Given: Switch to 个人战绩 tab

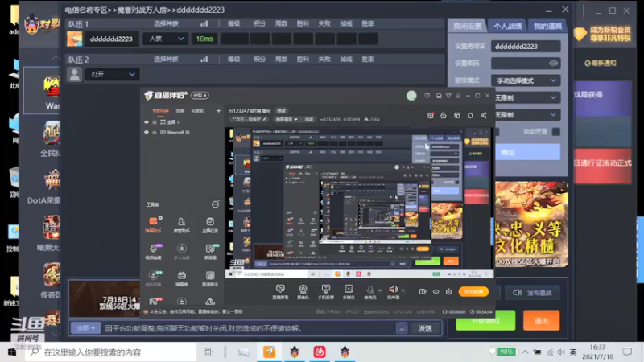Looking at the screenshot, I should pyautogui.click(x=508, y=26).
